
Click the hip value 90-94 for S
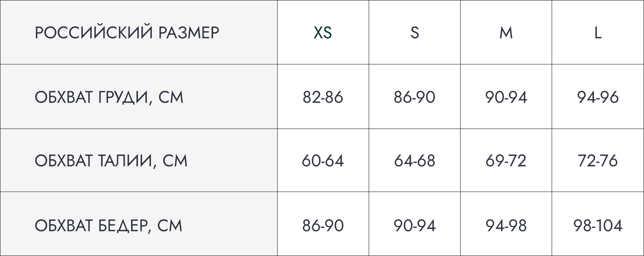tap(414, 226)
